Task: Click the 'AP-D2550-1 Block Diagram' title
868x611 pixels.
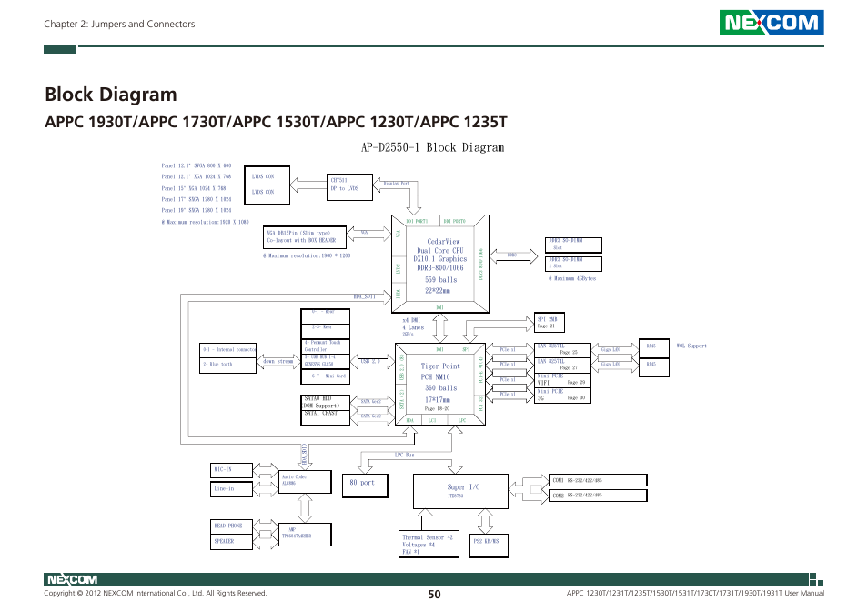Action: 432,147
